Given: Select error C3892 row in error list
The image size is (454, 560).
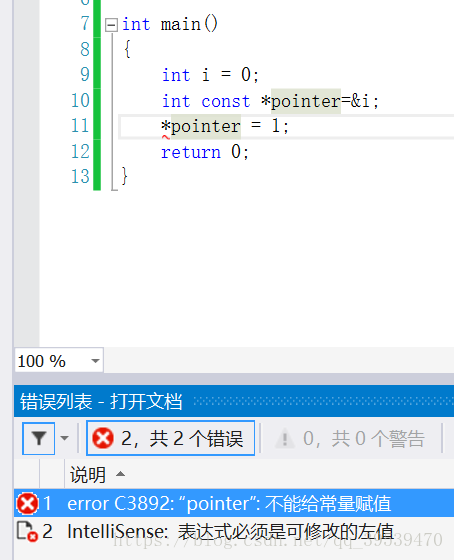Looking at the screenshot, I should 234,504.
